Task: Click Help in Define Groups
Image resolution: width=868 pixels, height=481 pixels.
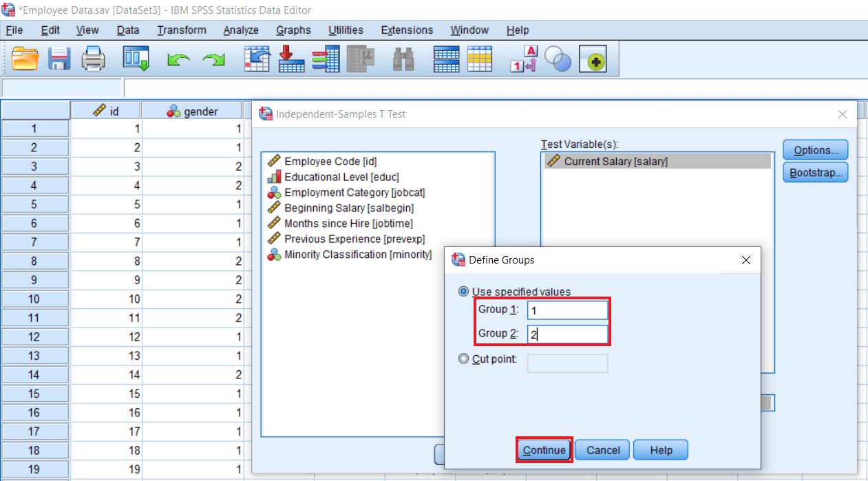Action: pos(661,450)
